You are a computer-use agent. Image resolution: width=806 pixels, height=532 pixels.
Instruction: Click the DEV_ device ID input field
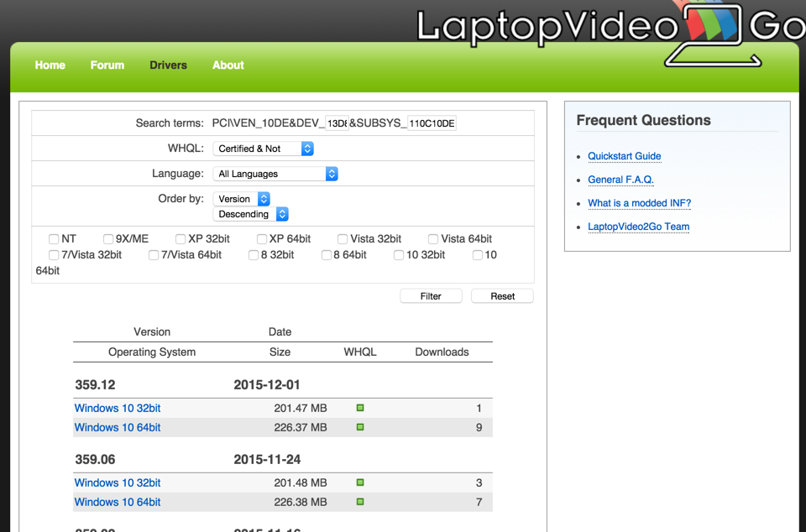pos(338,123)
